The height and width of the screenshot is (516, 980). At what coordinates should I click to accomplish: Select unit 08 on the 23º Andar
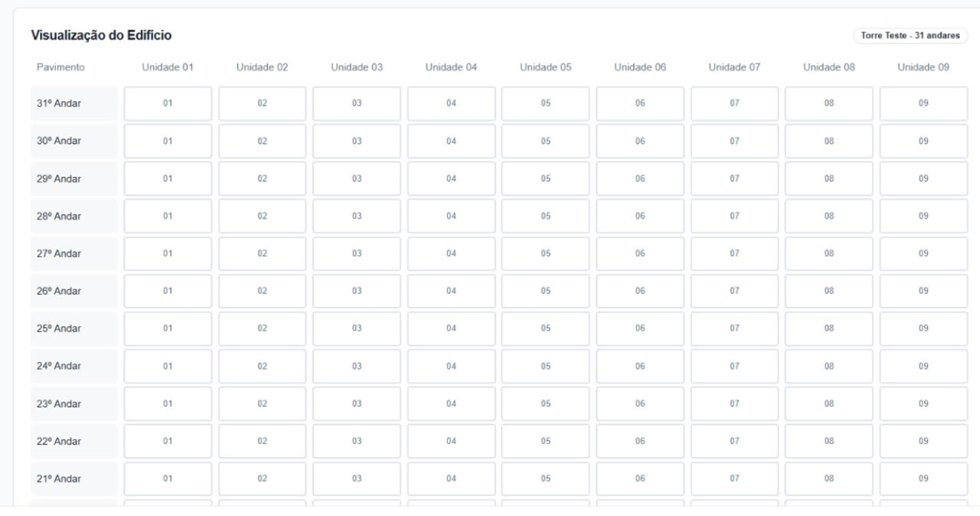tap(829, 403)
